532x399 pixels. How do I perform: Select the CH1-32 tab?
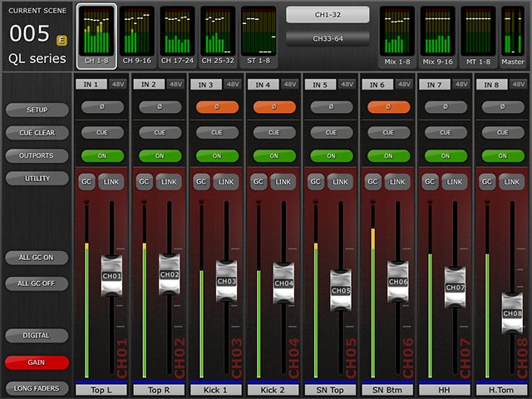329,15
